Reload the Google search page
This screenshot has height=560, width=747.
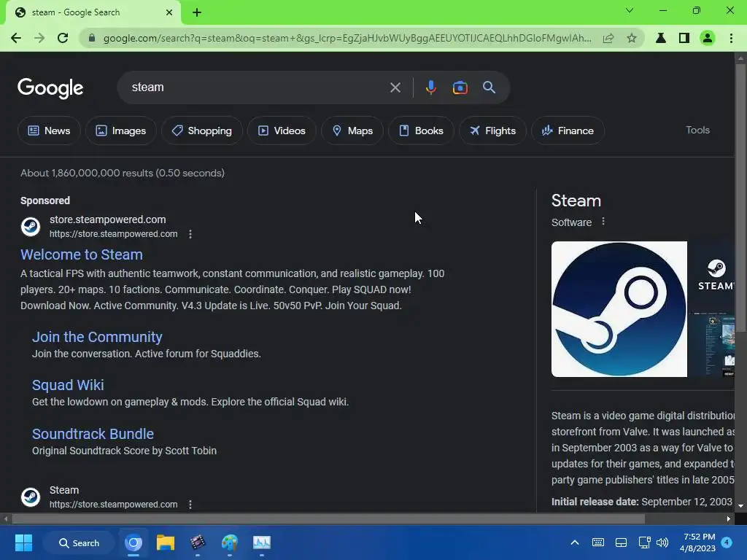pos(63,38)
